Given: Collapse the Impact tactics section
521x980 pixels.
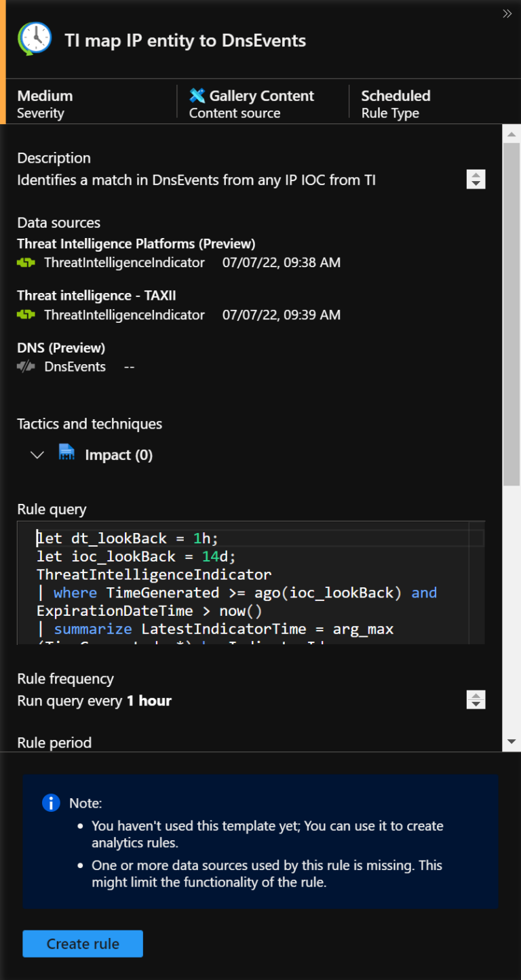Looking at the screenshot, I should [x=37, y=454].
